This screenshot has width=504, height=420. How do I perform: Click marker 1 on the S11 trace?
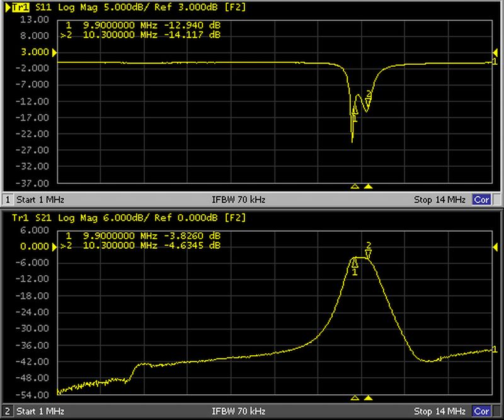355,112
